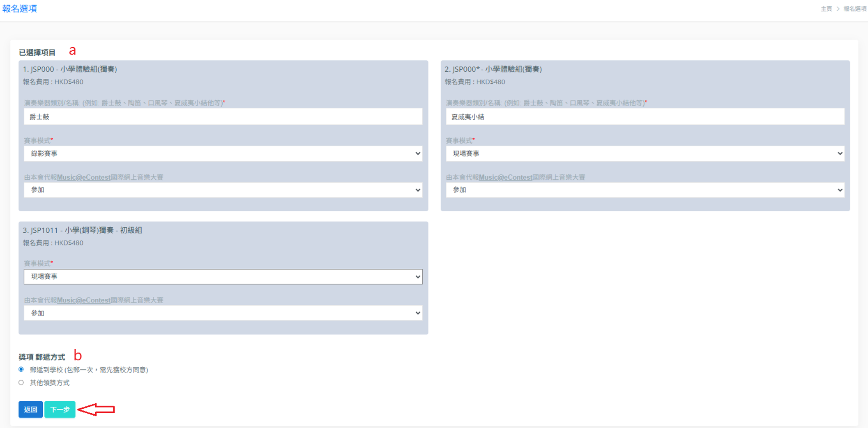868x428 pixels.
Task: Click 報名費用 HKD$480 text in item 3
Action: click(53, 243)
